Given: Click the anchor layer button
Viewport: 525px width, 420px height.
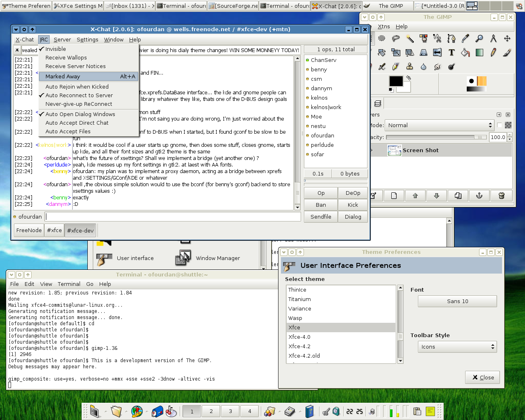Looking at the screenshot, I should 479,196.
